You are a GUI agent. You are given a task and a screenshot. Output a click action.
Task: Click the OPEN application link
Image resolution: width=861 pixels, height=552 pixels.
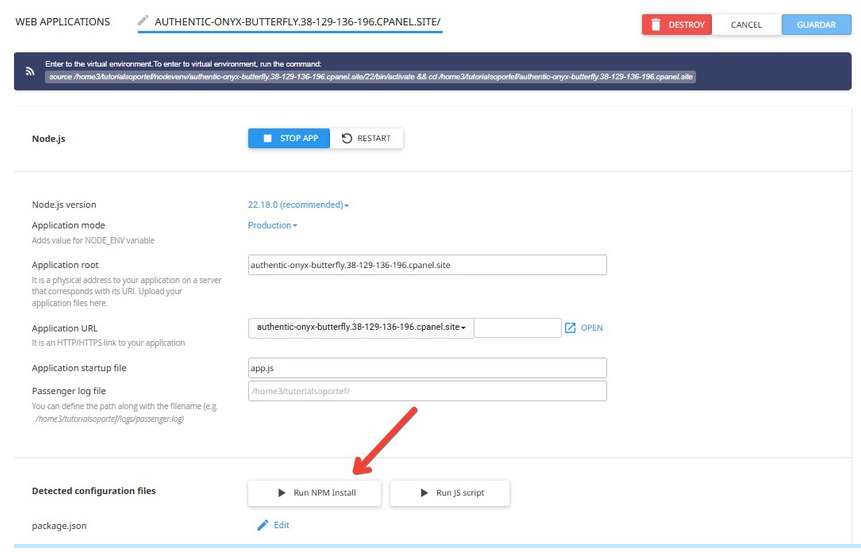point(591,328)
